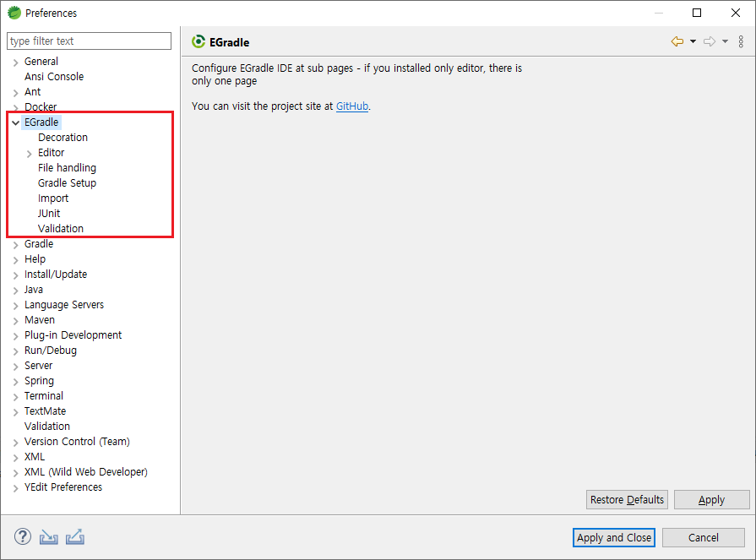
Task: Expand the Version Control (Team) node
Action: (x=15, y=442)
